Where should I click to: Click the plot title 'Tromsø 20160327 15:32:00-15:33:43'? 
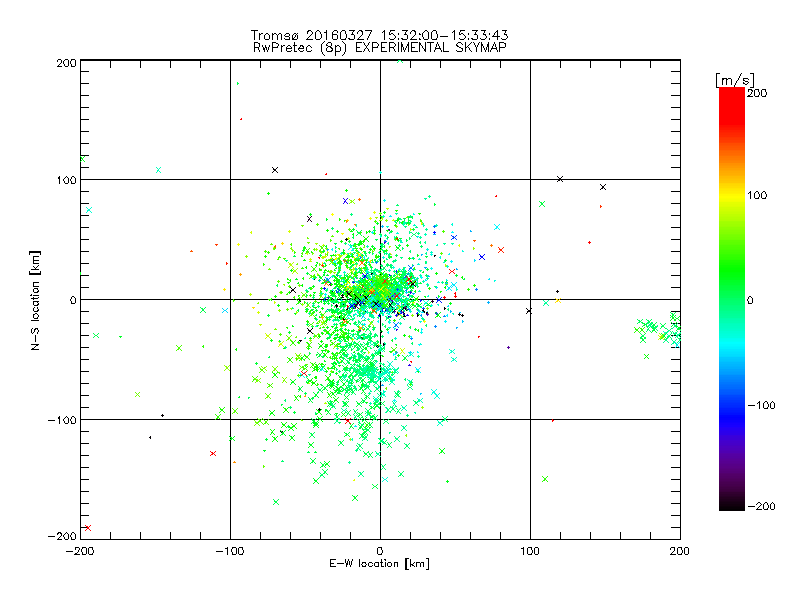coord(379,35)
